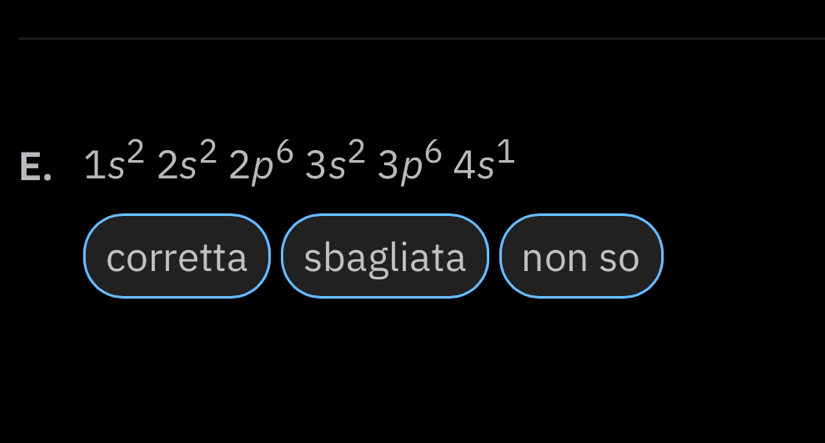Mark answer E as "corretta"

click(x=177, y=257)
